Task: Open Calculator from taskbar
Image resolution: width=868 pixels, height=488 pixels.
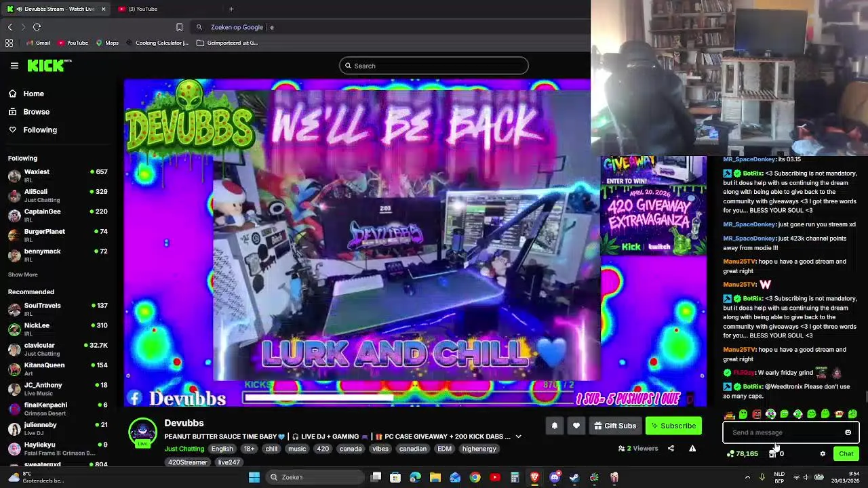Action: coord(515,477)
